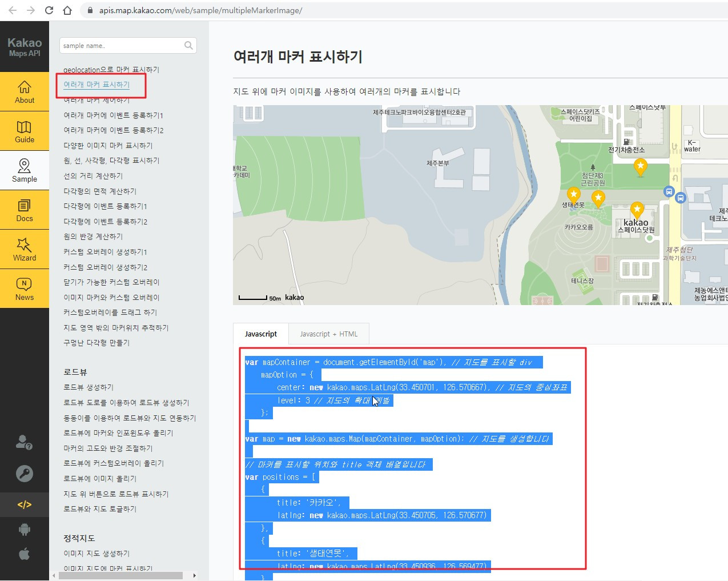Viewport: 728px width, 581px height.
Task: Open the News section
Action: point(25,289)
